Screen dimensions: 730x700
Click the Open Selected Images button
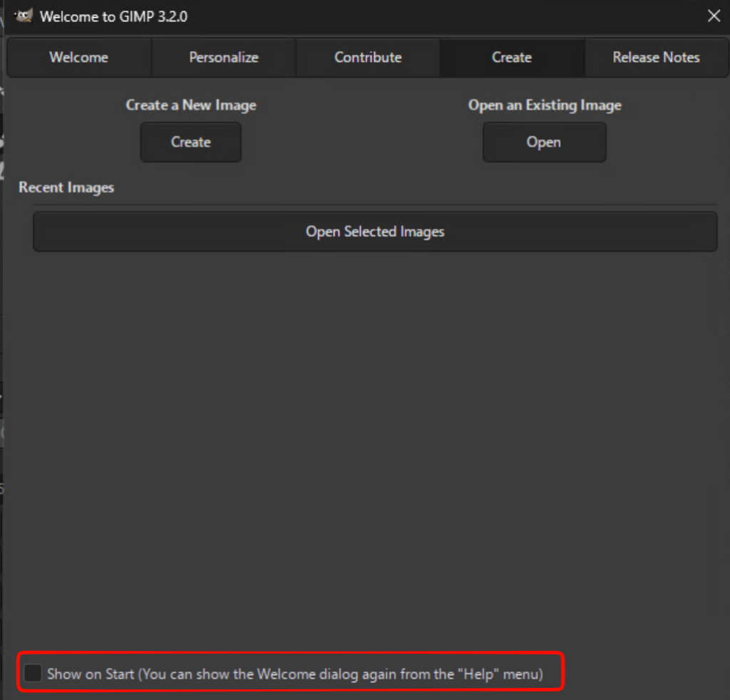[x=375, y=232]
